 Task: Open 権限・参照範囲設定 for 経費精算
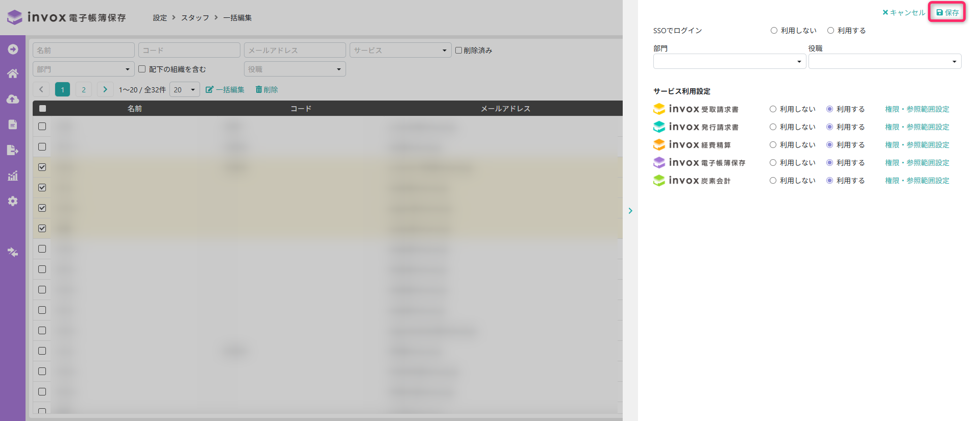(x=917, y=145)
